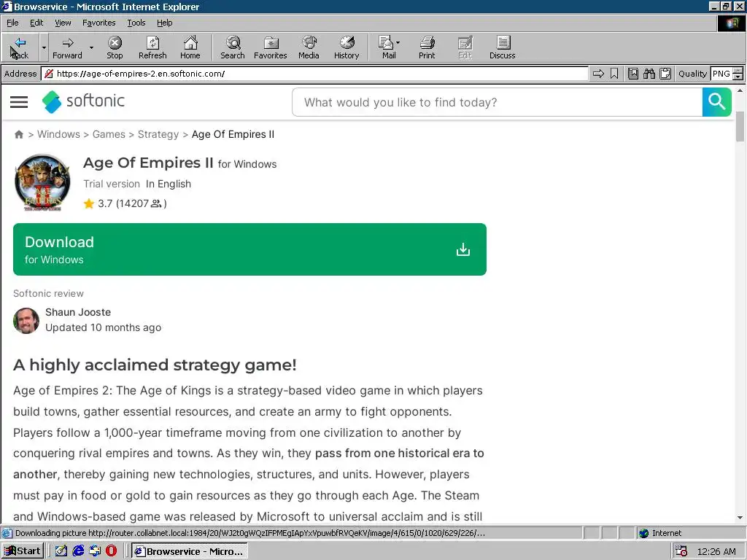Screen dimensions: 747x560
Task: Click the bookmark ribbon icon
Action: (x=614, y=74)
